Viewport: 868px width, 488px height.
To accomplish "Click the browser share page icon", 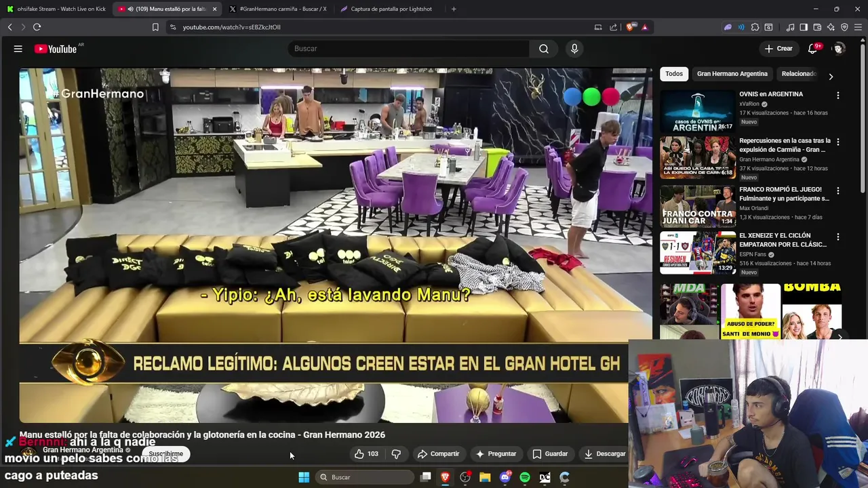I will [614, 27].
